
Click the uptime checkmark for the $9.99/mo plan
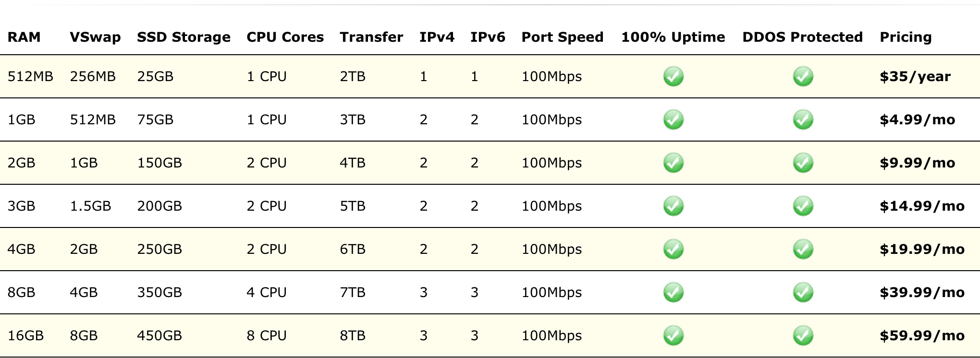pyautogui.click(x=673, y=163)
